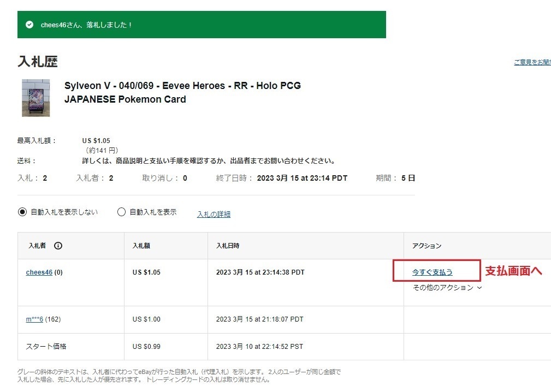The height and width of the screenshot is (392, 551).
Task: Expand the その他のアクション dropdown
Action: pyautogui.click(x=447, y=288)
